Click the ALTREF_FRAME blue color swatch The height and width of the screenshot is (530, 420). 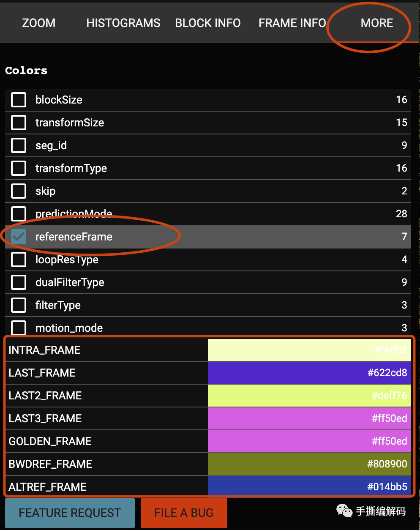point(309,487)
